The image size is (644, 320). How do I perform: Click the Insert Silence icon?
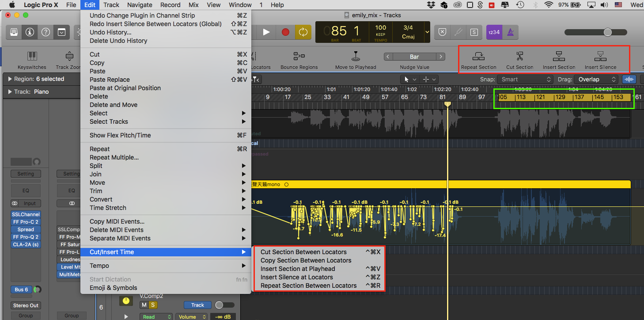pyautogui.click(x=600, y=56)
